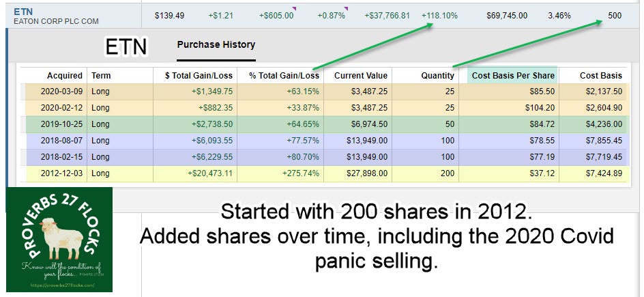Sort by the Term column header
Screen dimensions: 644x297
pyautogui.click(x=101, y=76)
